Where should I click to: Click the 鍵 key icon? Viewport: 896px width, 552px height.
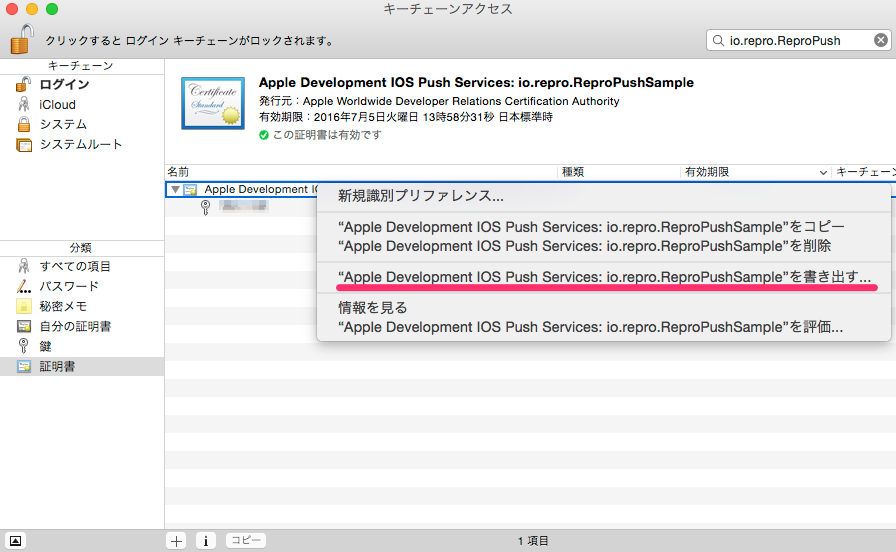[23, 346]
